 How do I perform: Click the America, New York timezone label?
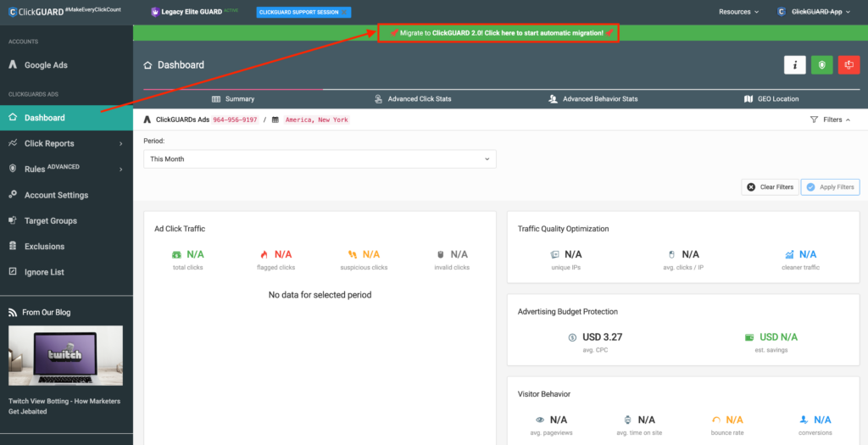point(317,120)
